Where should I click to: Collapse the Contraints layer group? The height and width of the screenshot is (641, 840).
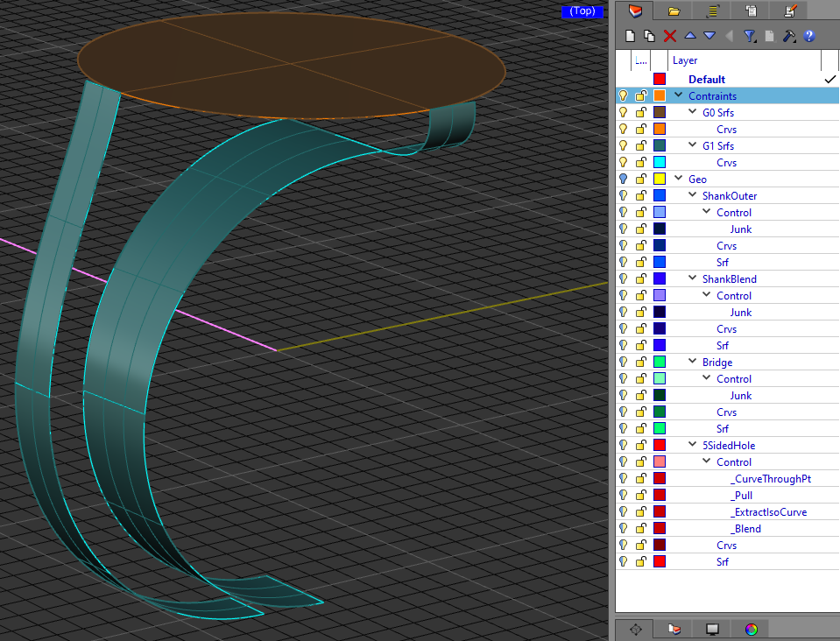[x=679, y=95]
